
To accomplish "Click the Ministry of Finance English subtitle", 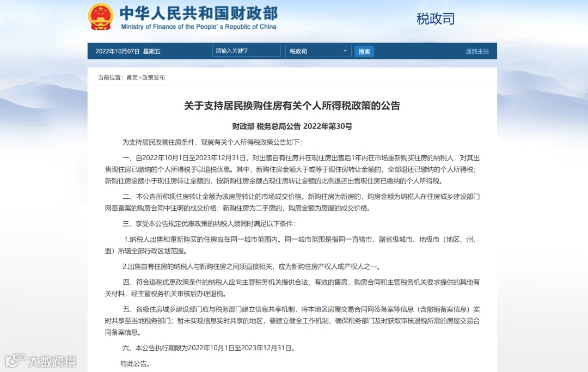I will point(199,27).
